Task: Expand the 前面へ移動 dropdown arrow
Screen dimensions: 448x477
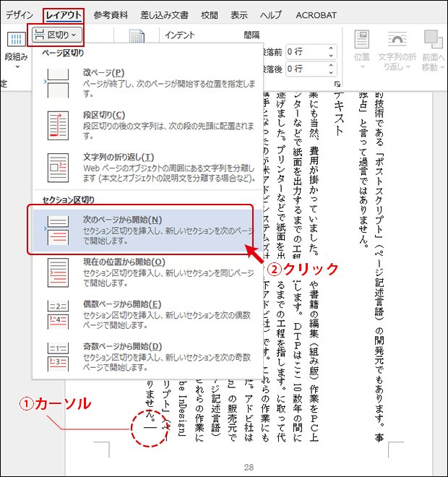Action: (x=442, y=67)
